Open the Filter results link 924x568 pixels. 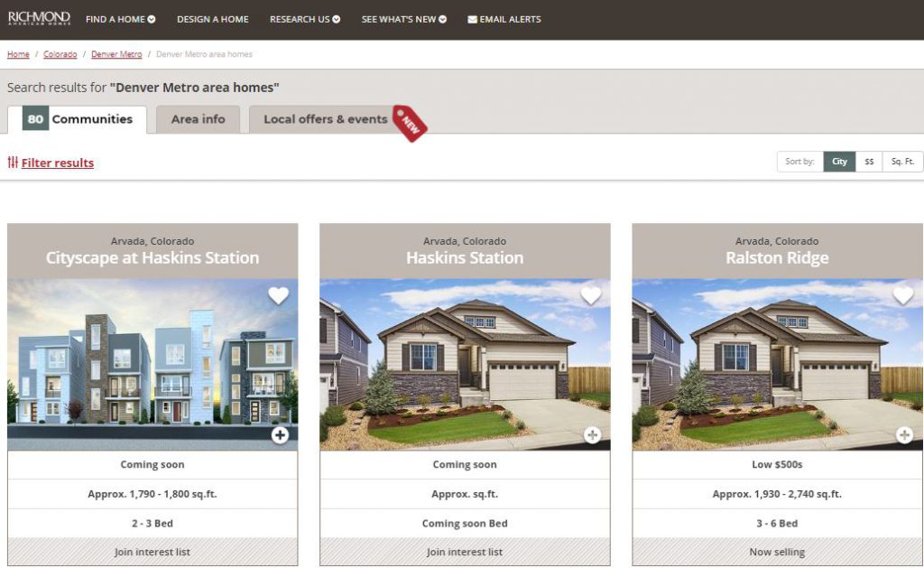pos(57,163)
